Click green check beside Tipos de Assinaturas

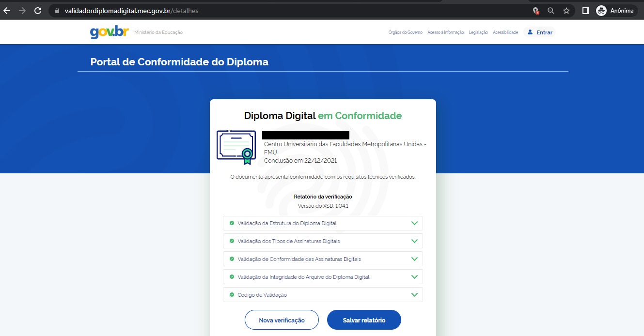click(232, 241)
